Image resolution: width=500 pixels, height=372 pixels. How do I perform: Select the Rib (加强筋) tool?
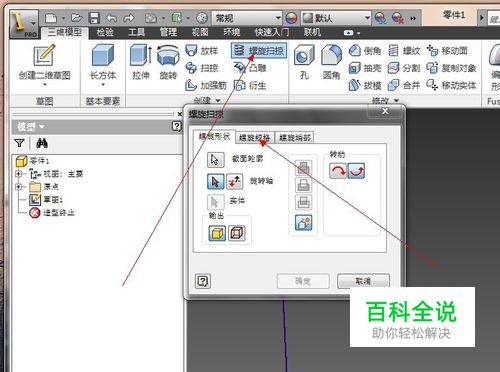[206, 85]
